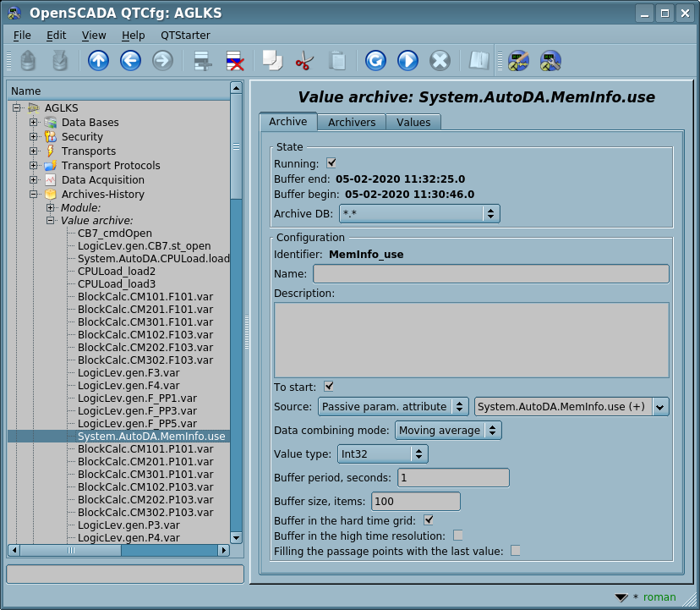700x610 pixels.
Task: Click the Name input field
Action: pos(491,273)
